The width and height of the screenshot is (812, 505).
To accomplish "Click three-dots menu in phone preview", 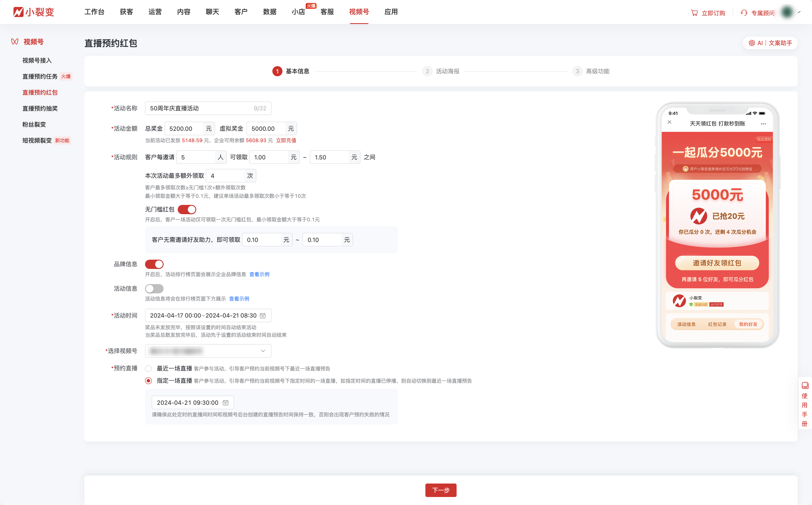I will [x=763, y=124].
